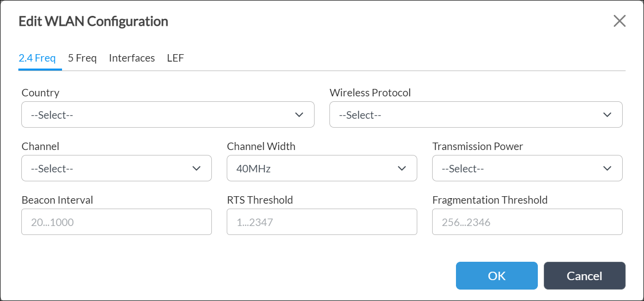
Task: Click the Transmission Power chevron arrow
Action: [607, 168]
